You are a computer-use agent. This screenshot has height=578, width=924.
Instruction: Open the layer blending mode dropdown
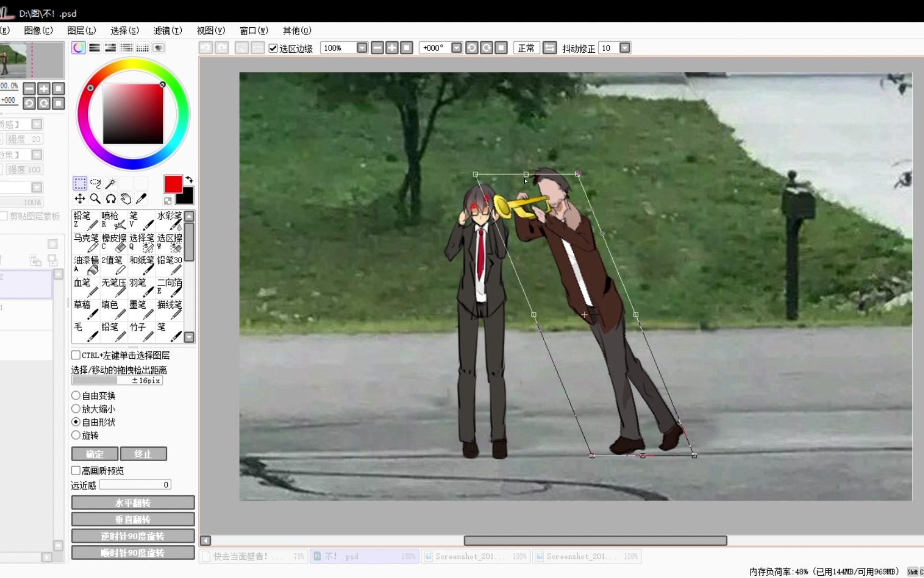click(37, 187)
